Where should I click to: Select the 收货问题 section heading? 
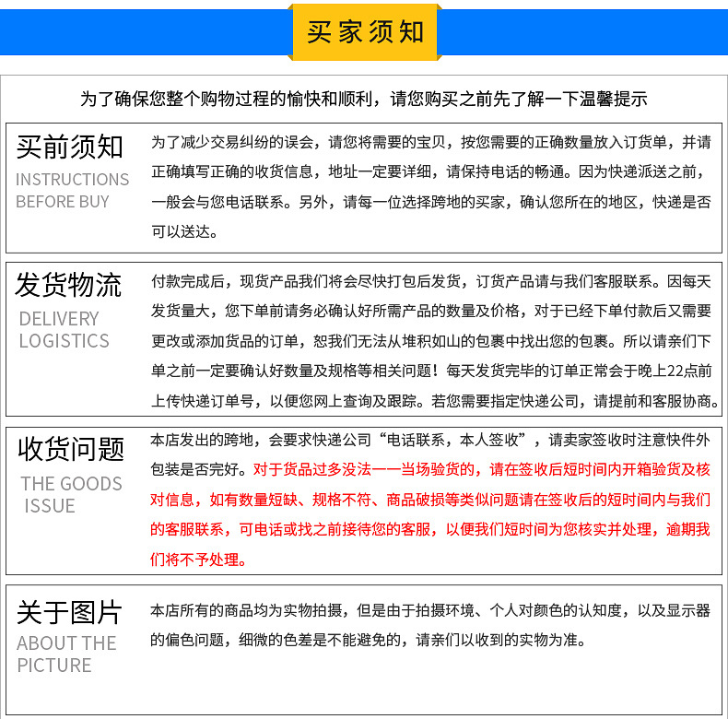[70, 449]
